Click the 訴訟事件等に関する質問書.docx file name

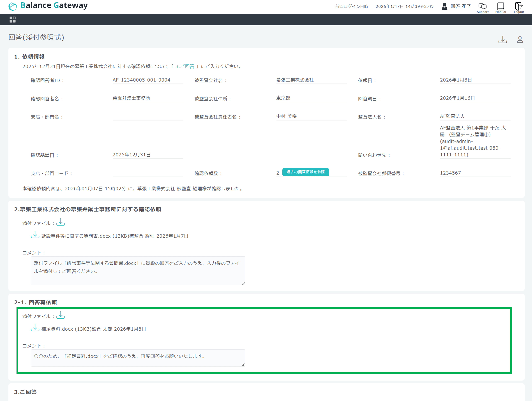(x=76, y=236)
